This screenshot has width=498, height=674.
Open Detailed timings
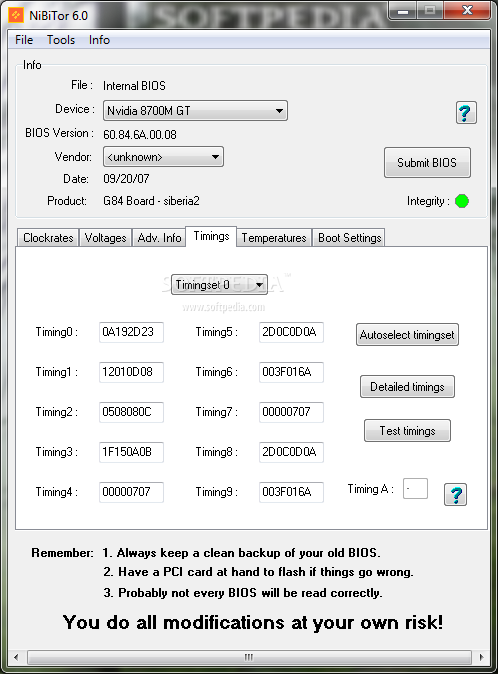[407, 386]
